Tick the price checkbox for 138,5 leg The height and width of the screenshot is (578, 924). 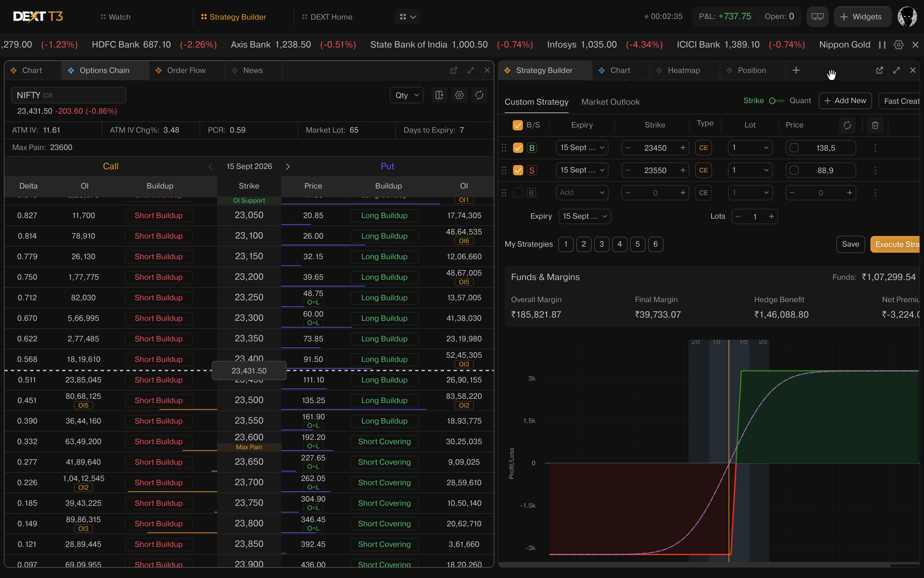click(794, 148)
